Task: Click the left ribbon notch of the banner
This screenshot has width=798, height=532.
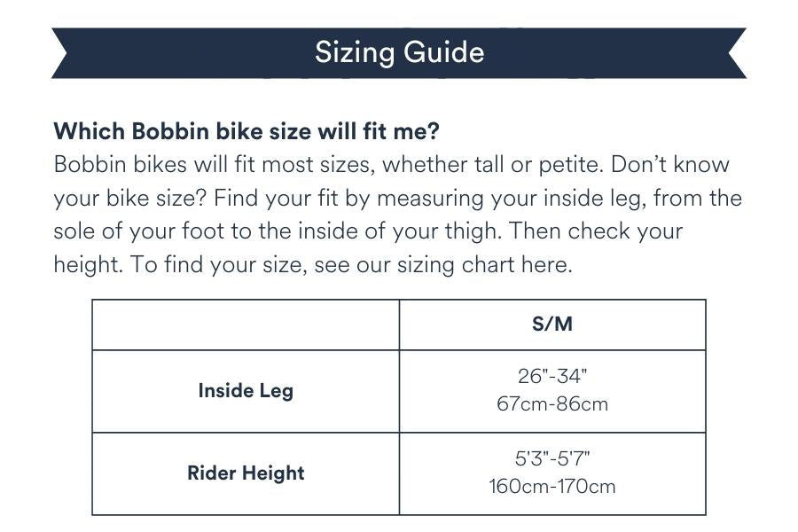Action: tap(60, 53)
